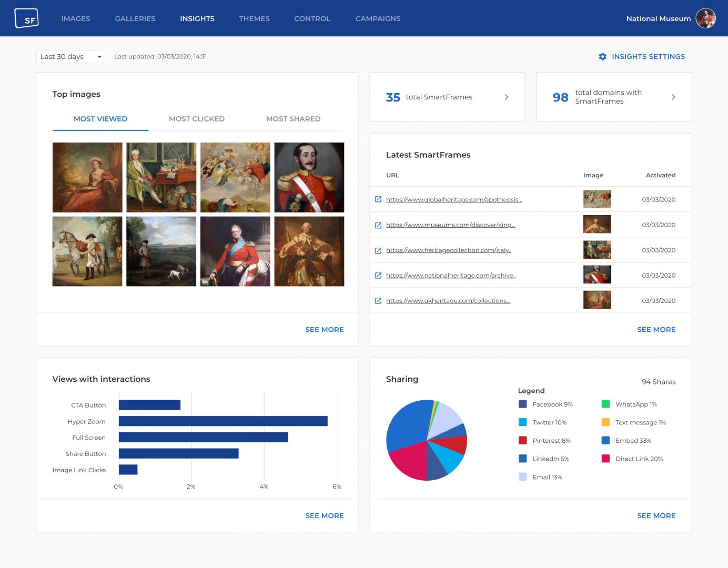Expand total SmartFrames card chevron
728x568 pixels.
pyautogui.click(x=507, y=97)
